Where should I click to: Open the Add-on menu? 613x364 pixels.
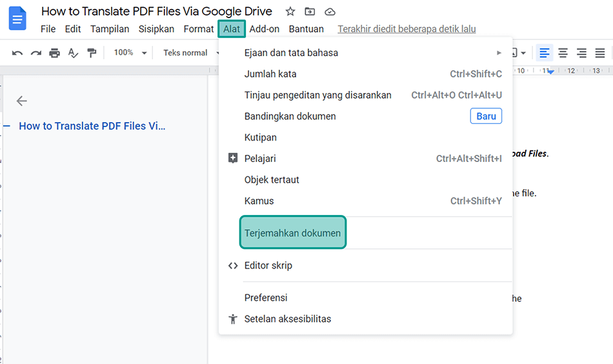coord(265,29)
